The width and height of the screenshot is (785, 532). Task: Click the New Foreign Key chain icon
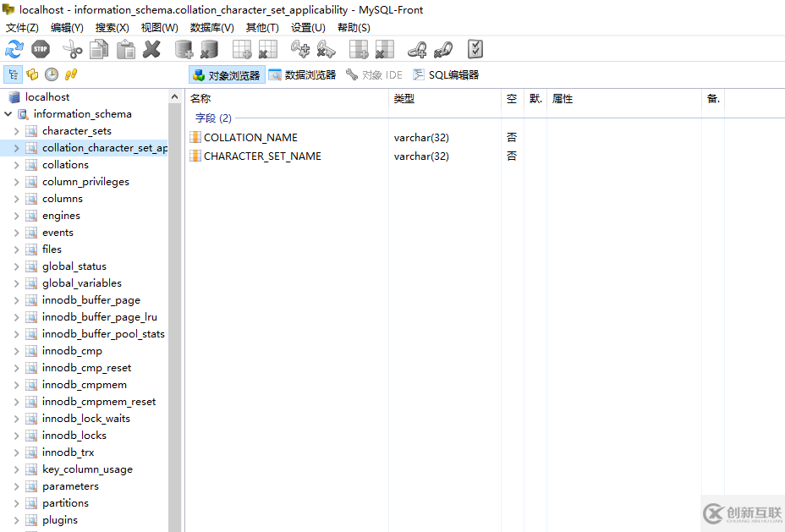[x=417, y=49]
